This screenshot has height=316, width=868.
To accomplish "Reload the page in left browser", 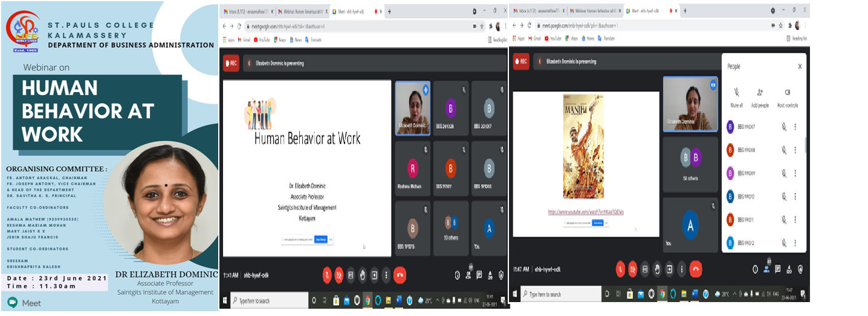I will 239,26.
